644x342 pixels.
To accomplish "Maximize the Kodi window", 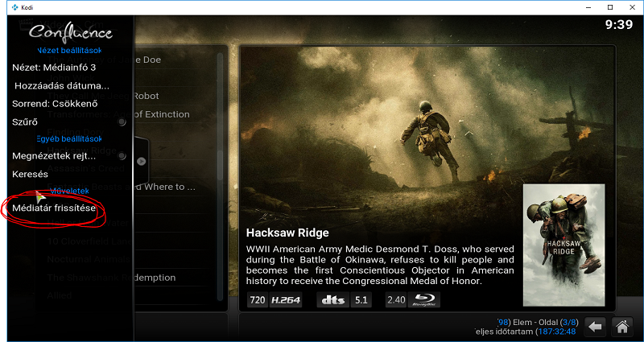I will (x=610, y=7).
